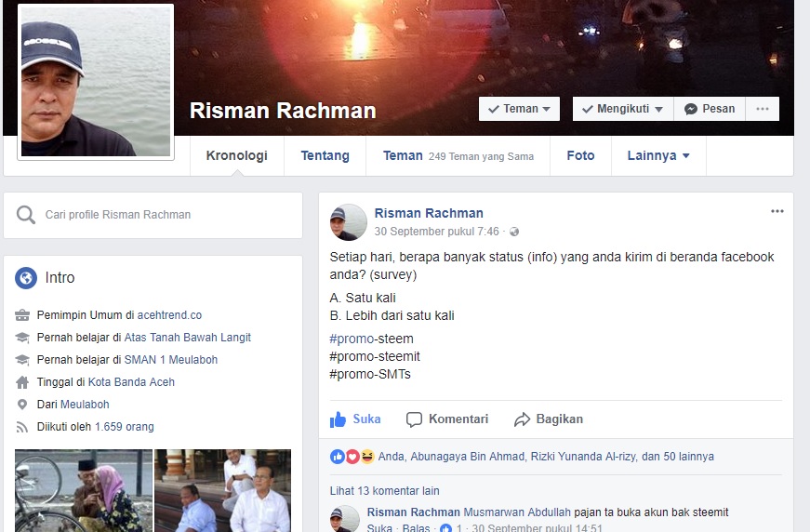Screen dimensions: 810x532
Task: Click the Cari profile Risman Rachman search field
Action: click(153, 215)
